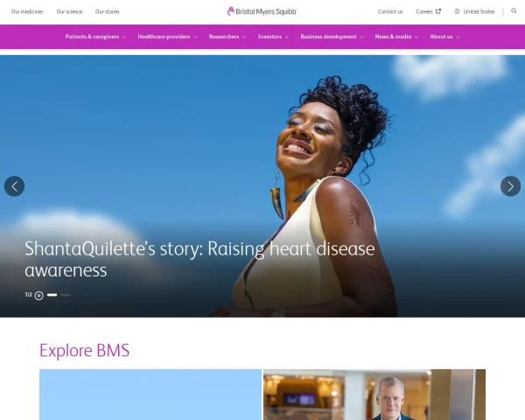Open the Researchers dropdown menu

[227, 37]
